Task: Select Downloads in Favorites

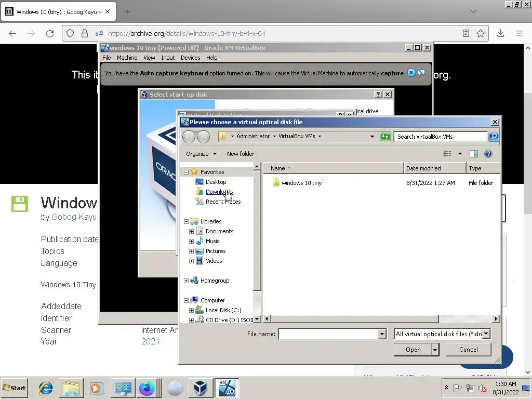Action: tap(219, 192)
